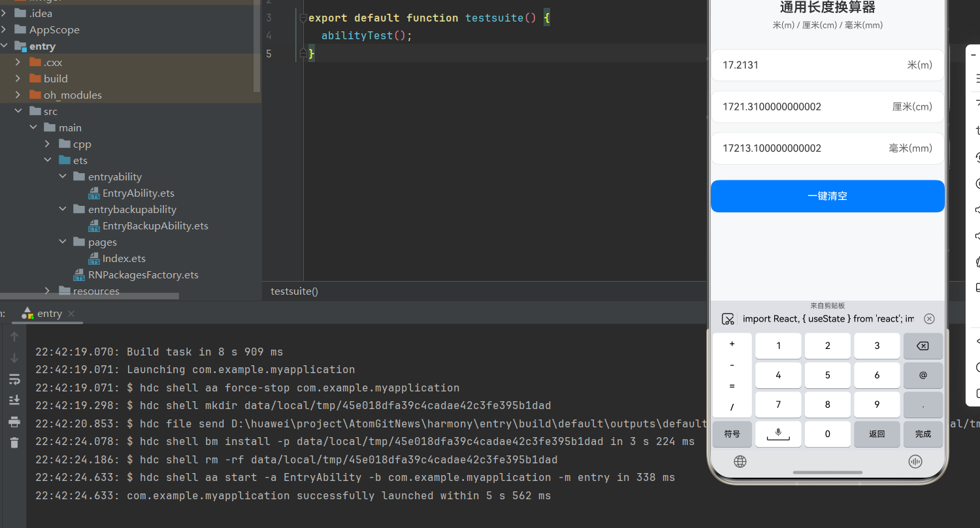
Task: Collapse the pages folder
Action: pos(63,242)
